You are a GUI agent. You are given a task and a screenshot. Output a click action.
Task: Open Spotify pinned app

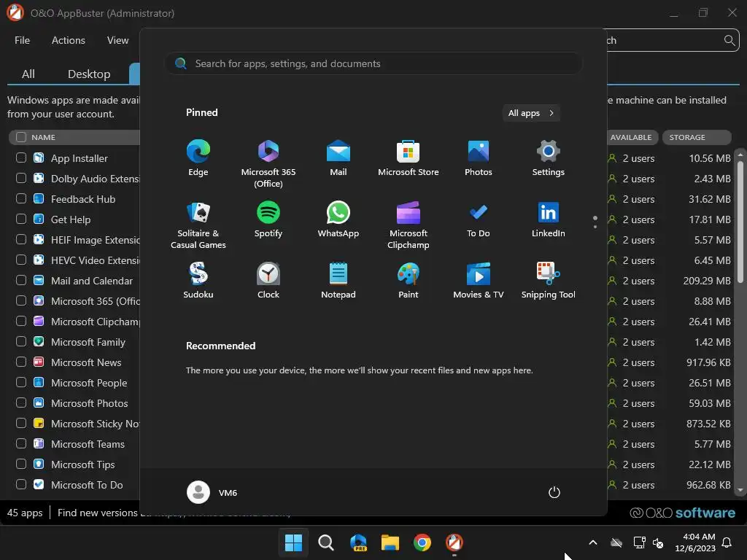[x=268, y=219]
